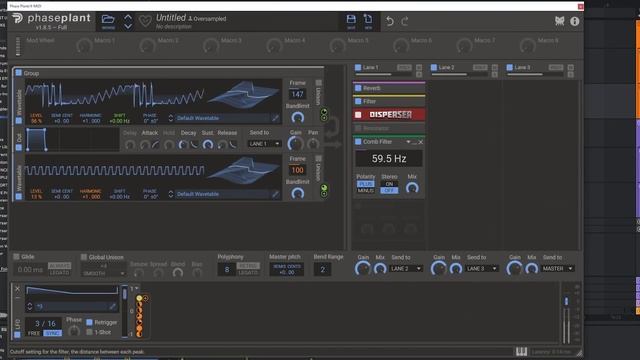Viewport: 640px width, 360px height.
Task: Close the Comb Filter effect
Action: click(421, 142)
